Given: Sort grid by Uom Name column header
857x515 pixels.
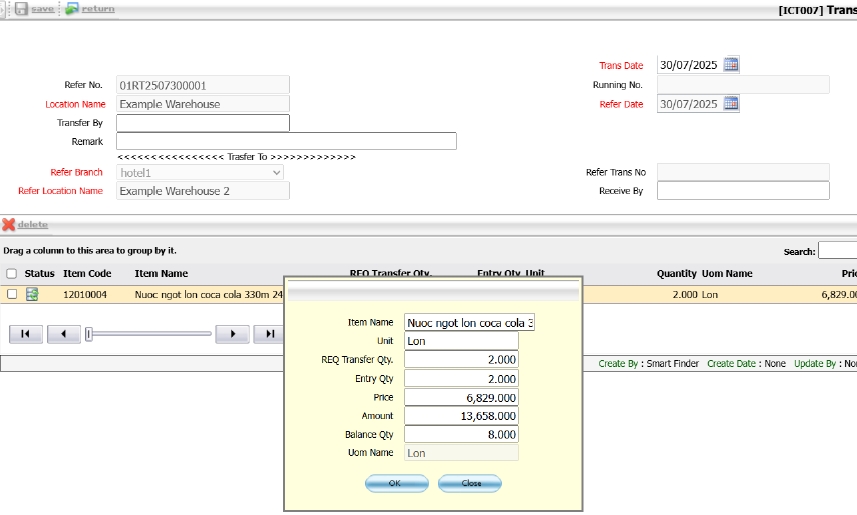Looking at the screenshot, I should tap(727, 274).
